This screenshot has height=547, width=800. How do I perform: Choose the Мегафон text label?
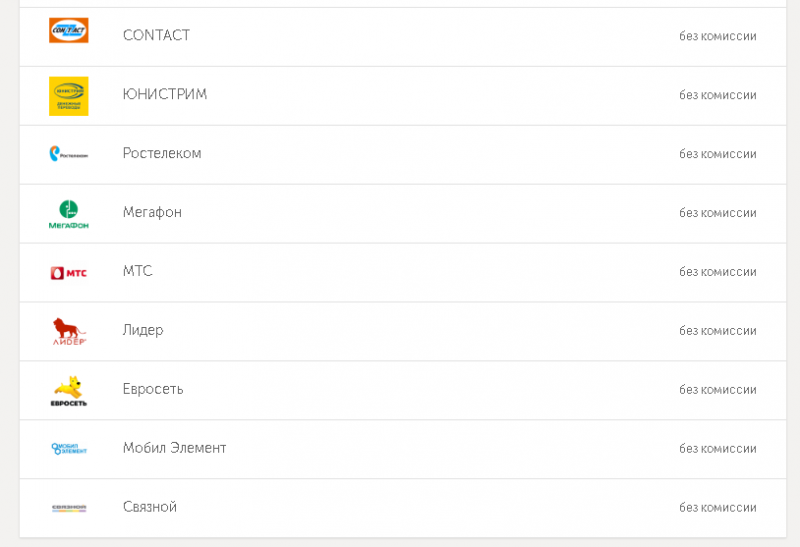pyautogui.click(x=152, y=212)
